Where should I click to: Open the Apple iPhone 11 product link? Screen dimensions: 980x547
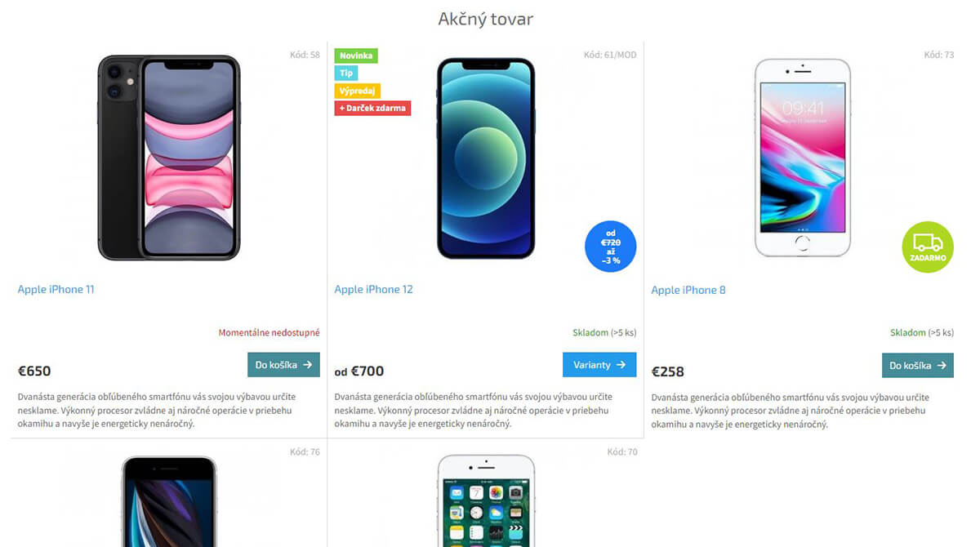tap(56, 289)
